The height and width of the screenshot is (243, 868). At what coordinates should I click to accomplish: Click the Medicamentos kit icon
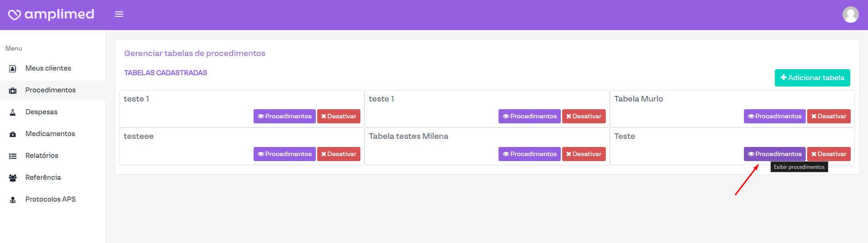13,134
